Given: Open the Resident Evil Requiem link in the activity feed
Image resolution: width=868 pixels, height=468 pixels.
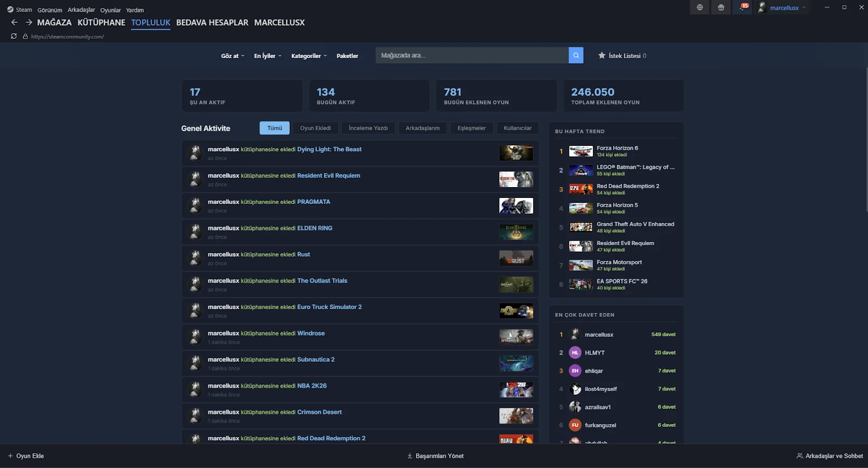Looking at the screenshot, I should (x=329, y=176).
